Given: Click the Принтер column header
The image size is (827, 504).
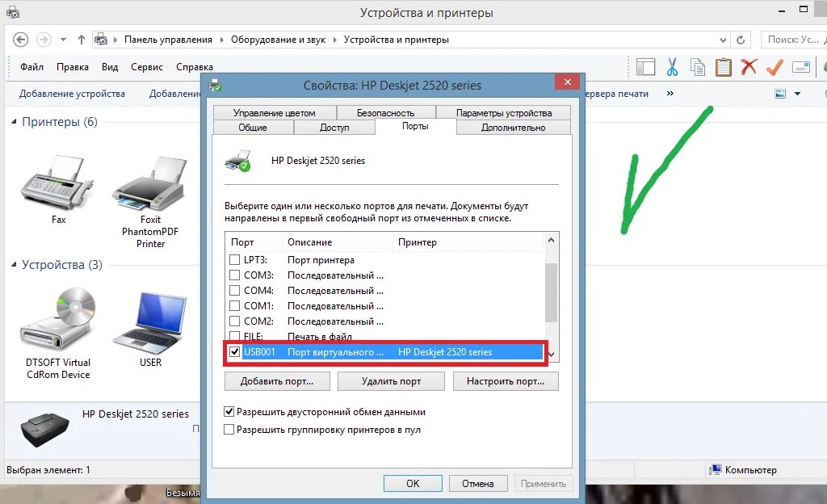Looking at the screenshot, I should pyautogui.click(x=468, y=242).
